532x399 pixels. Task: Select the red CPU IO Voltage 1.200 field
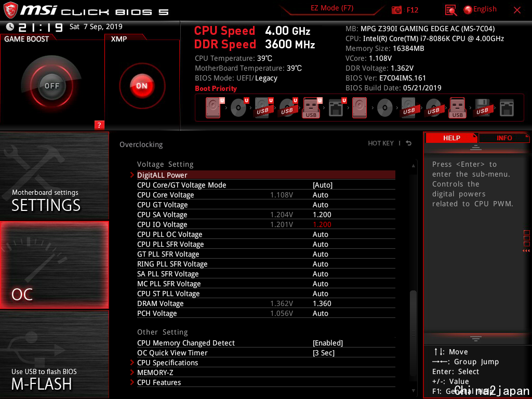[x=322, y=224]
